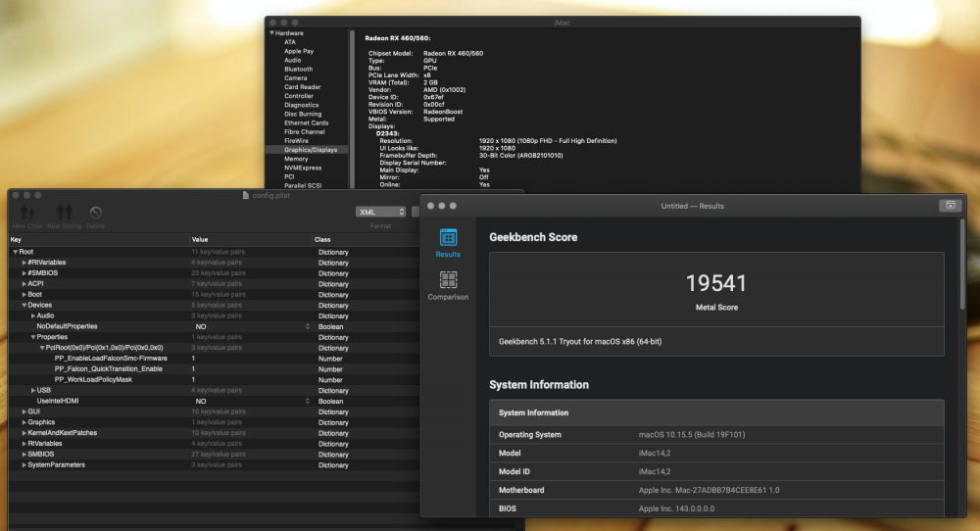The width and height of the screenshot is (980, 531).
Task: Select Camera in hardware sidebar
Action: pos(296,78)
